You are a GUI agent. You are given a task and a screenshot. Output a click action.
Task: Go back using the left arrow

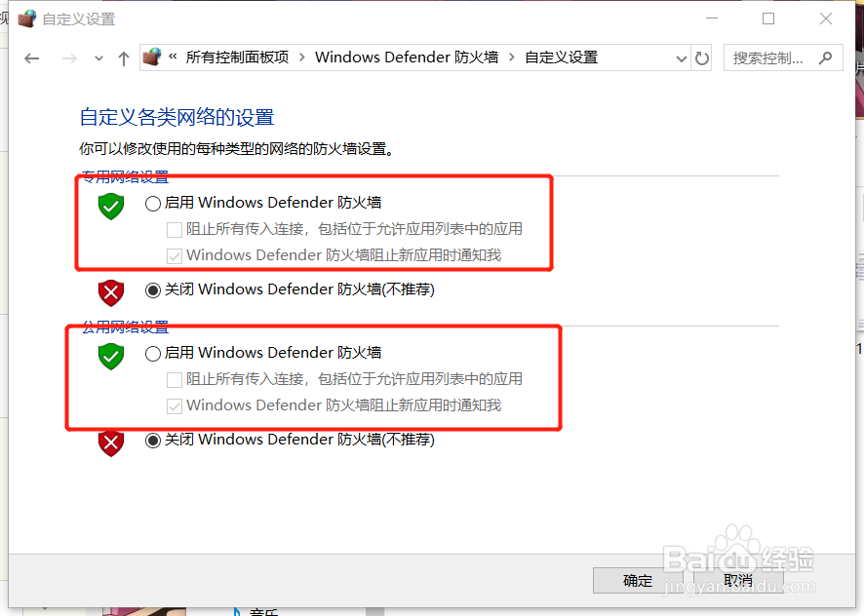click(32, 58)
